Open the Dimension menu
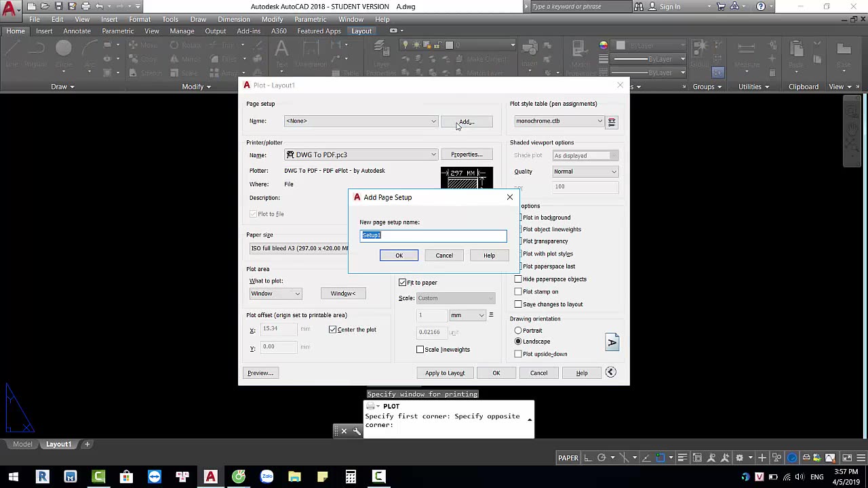868x488 pixels. coord(234,19)
